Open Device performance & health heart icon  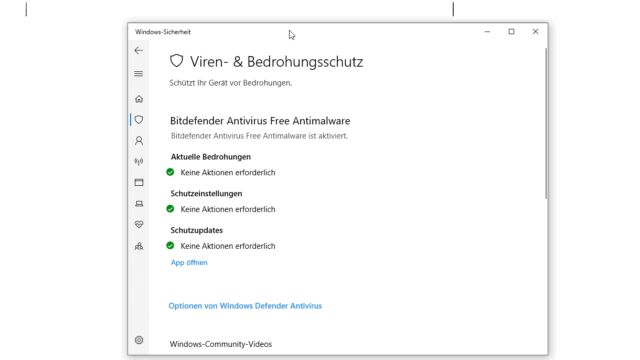click(x=139, y=224)
